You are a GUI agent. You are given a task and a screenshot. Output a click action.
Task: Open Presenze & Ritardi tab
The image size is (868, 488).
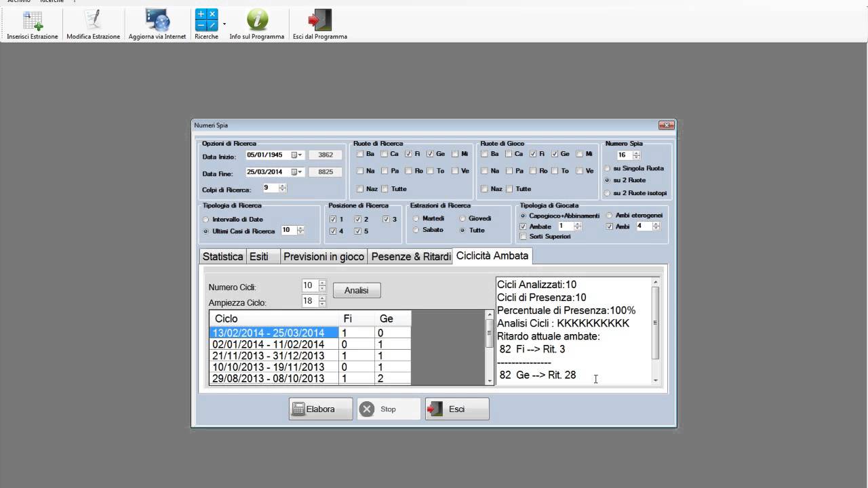click(411, 257)
